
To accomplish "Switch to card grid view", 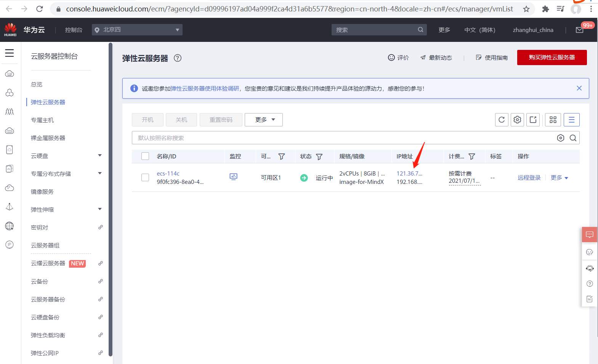I will tap(553, 120).
